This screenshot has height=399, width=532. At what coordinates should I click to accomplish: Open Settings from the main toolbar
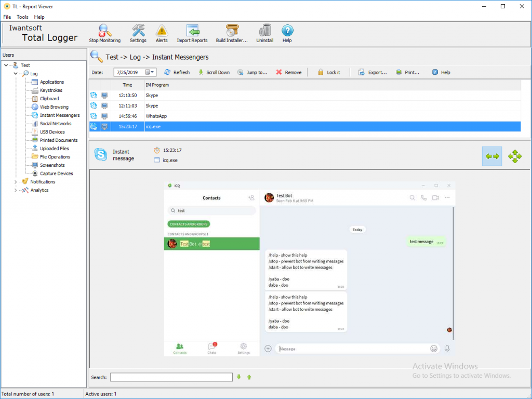(138, 31)
